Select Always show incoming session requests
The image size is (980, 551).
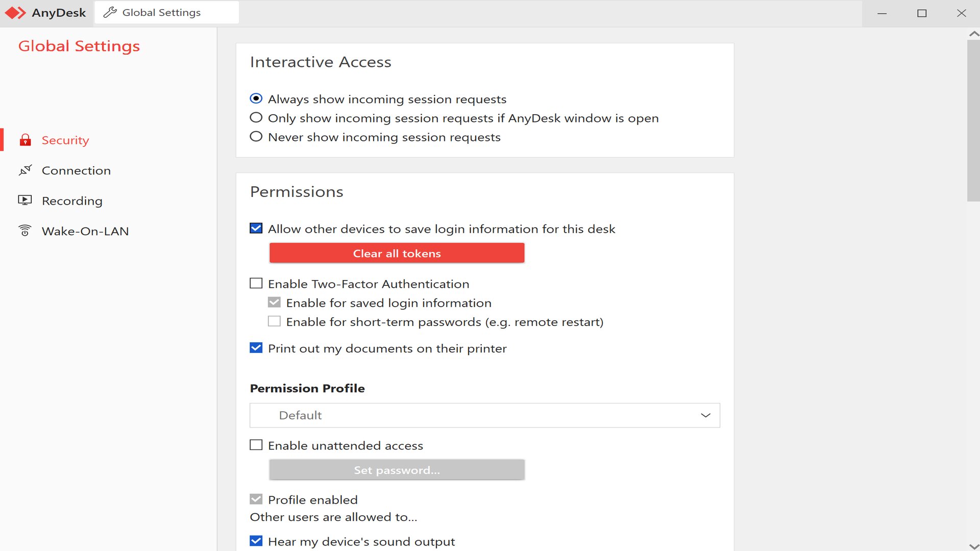coord(256,98)
